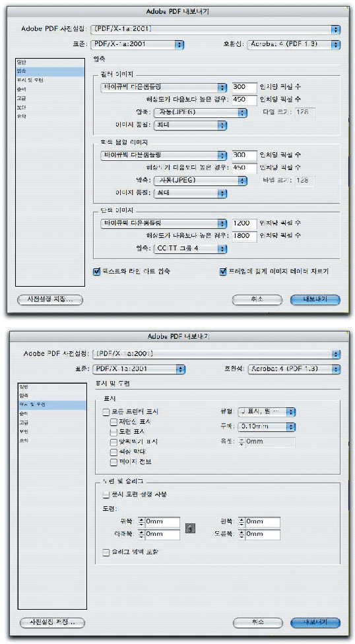
Task: Open color image 압축 자동(JPEG) dropdown
Action: tap(200, 112)
